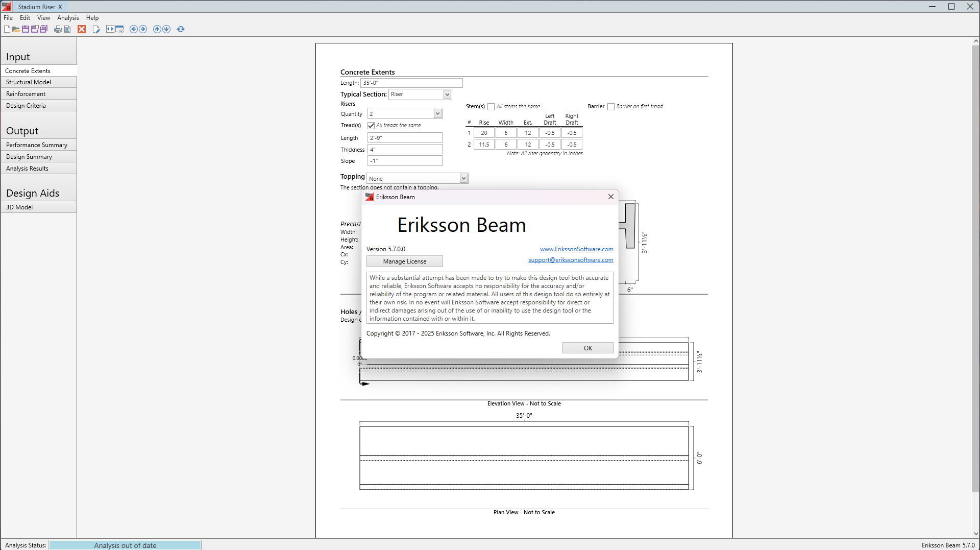Click the Length input field 35'-0"

click(411, 83)
